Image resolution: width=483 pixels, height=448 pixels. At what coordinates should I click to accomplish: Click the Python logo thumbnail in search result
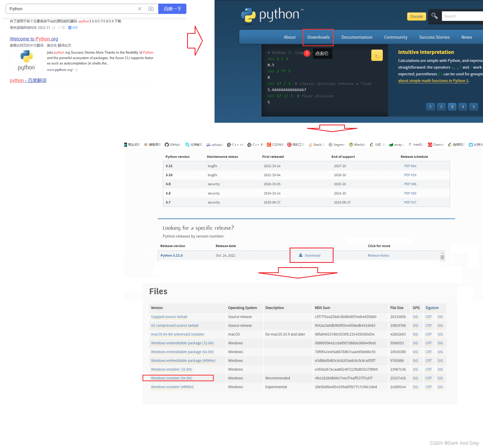[x=26, y=61]
